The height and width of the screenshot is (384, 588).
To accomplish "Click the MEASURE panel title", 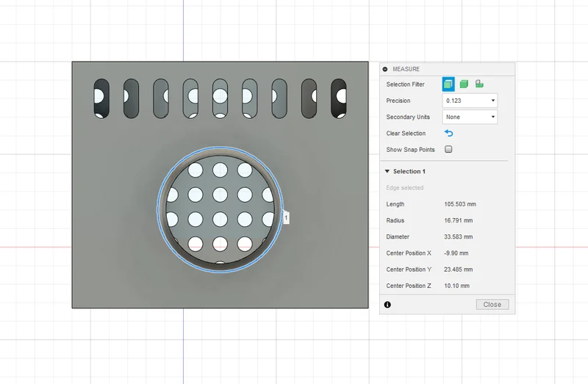I will (406, 69).
